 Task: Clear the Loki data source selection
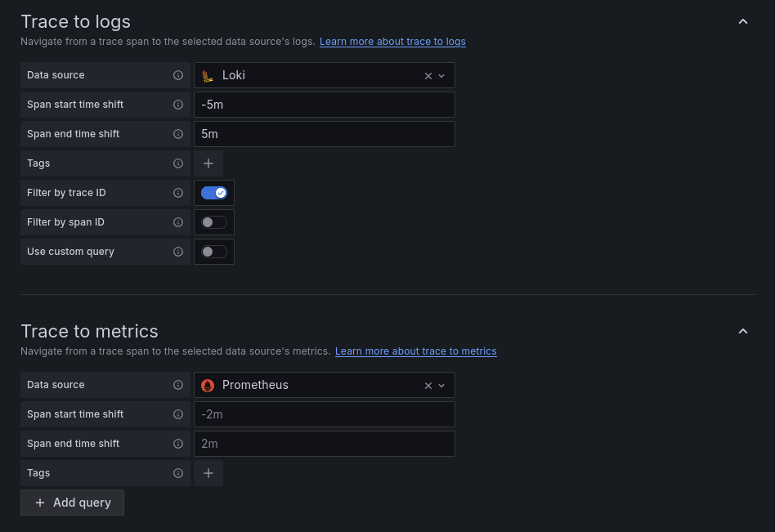tap(428, 76)
